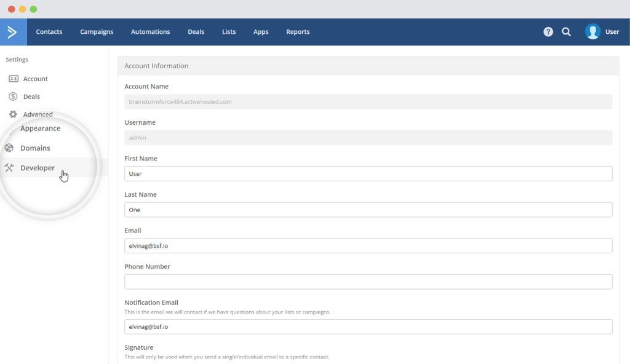
Task: Open the Campaigns menu item
Action: click(x=96, y=31)
